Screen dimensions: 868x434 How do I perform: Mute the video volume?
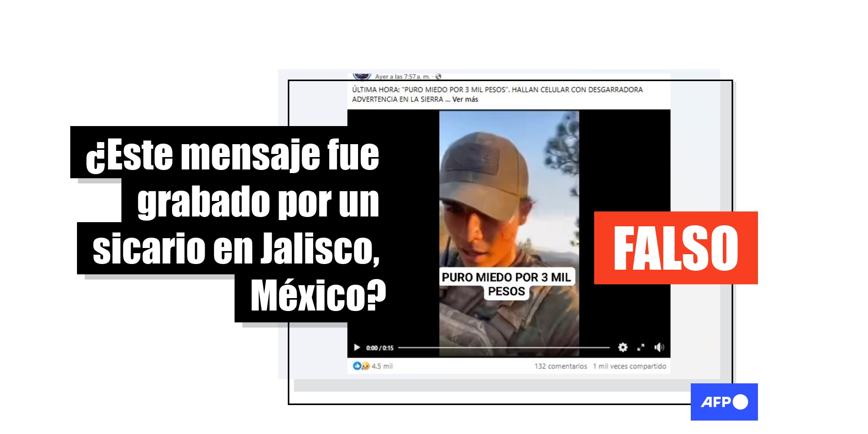[x=659, y=348]
